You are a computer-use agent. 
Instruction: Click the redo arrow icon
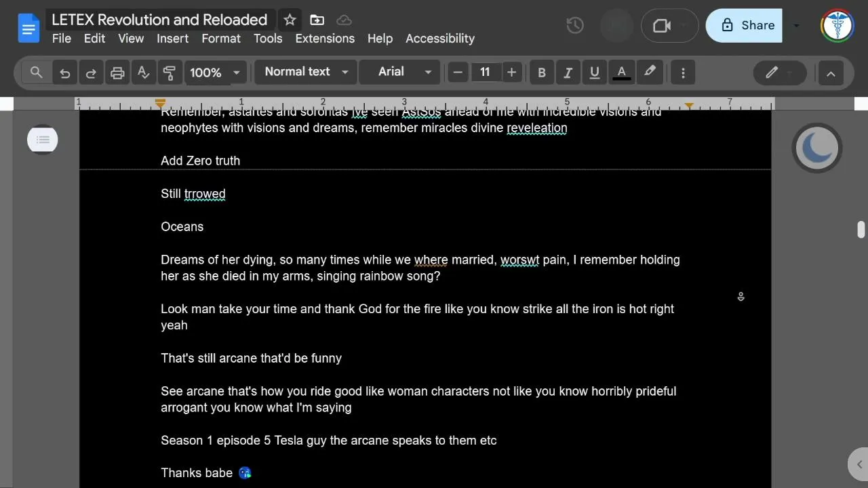click(90, 73)
